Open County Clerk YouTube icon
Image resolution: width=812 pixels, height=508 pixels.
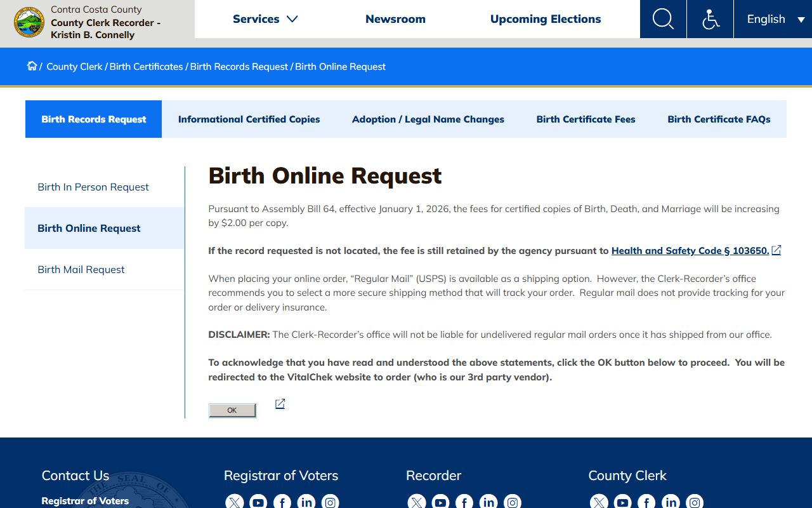coord(622,502)
